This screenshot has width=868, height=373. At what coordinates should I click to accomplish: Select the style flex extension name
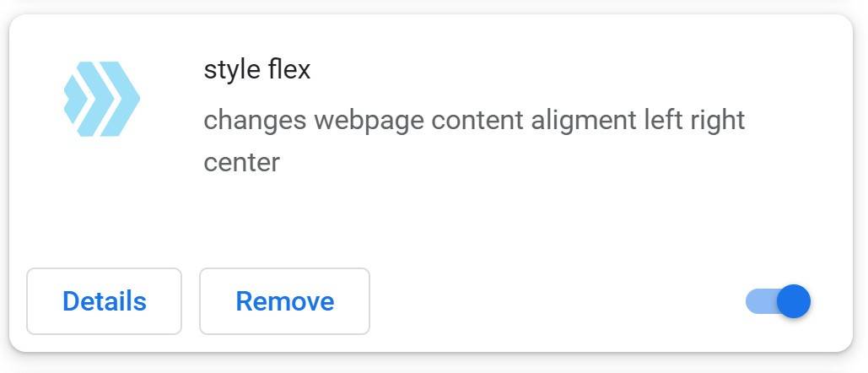coord(257,69)
